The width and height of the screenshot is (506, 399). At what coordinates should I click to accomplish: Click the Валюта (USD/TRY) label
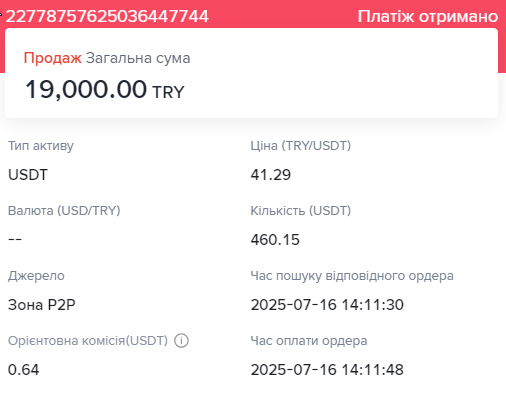pos(64,211)
